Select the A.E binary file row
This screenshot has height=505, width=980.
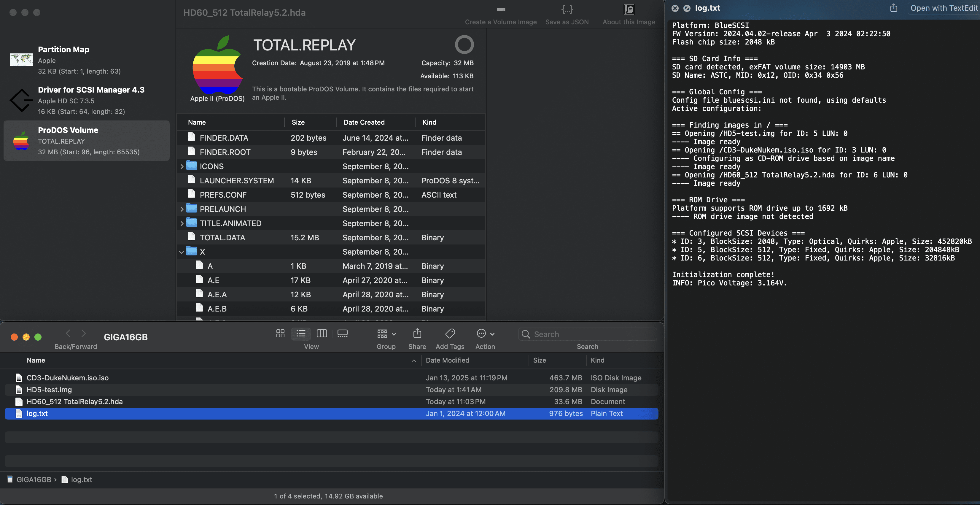(x=331, y=280)
